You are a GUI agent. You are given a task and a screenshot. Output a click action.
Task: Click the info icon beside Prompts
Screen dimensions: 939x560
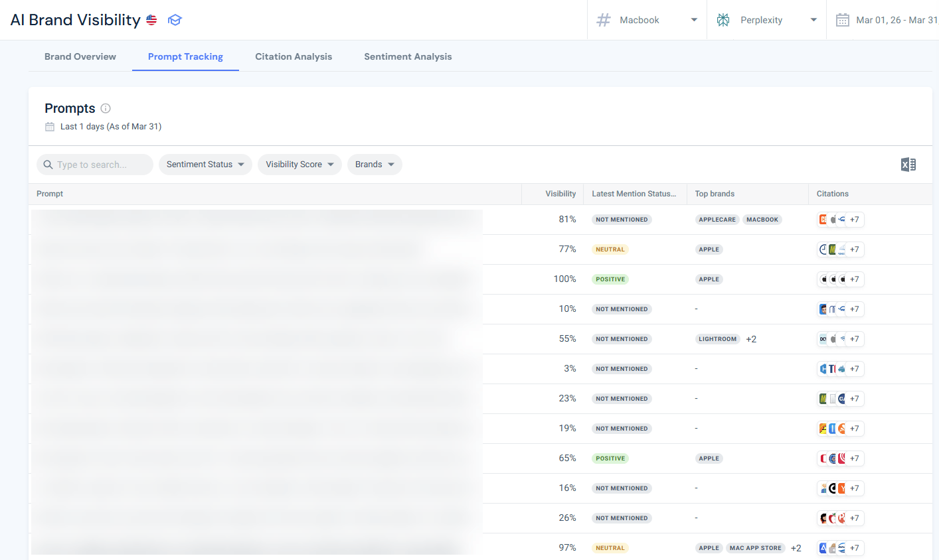(106, 108)
